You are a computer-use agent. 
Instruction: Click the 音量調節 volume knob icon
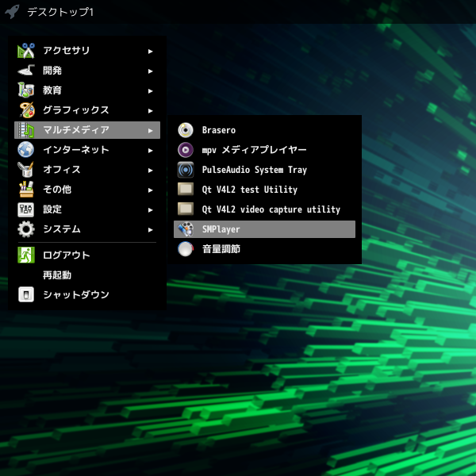coord(186,249)
